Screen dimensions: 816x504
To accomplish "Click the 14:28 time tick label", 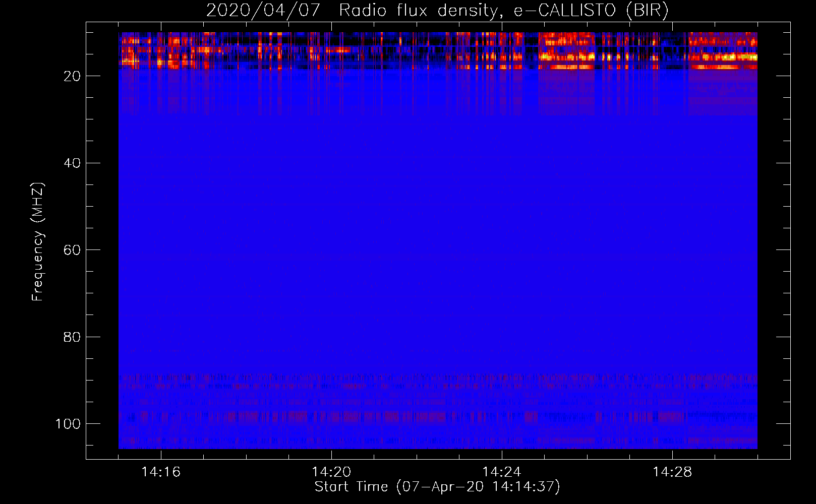I will (x=672, y=472).
